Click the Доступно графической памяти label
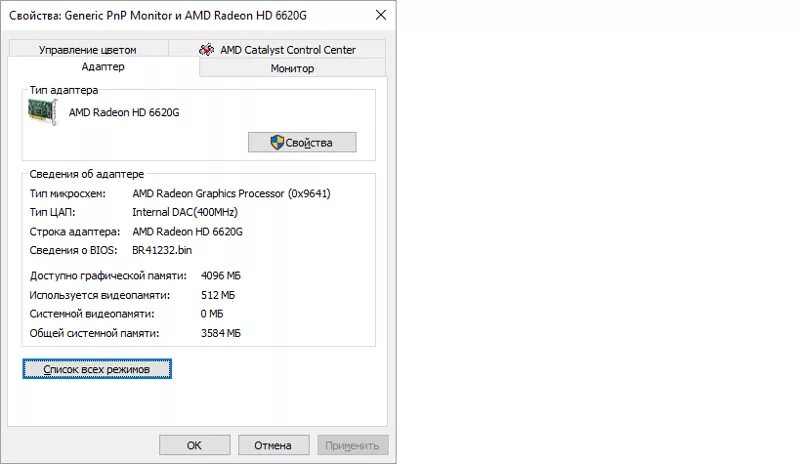The width and height of the screenshot is (800, 464). [x=108, y=276]
